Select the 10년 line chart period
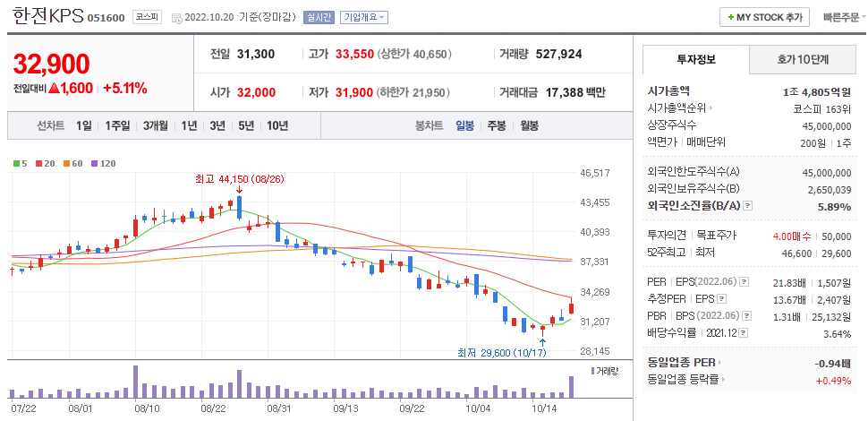Screen dimensions: 868x421 pos(277,125)
